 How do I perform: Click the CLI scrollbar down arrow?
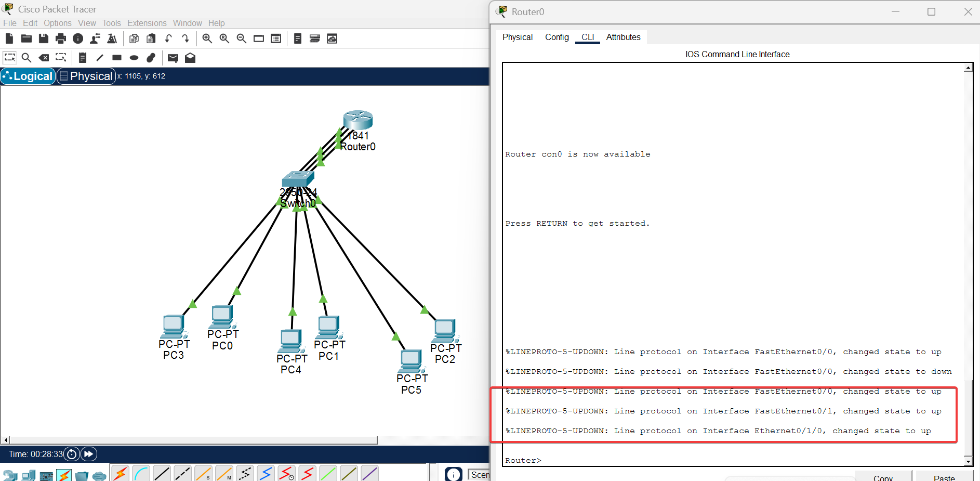pos(968,461)
